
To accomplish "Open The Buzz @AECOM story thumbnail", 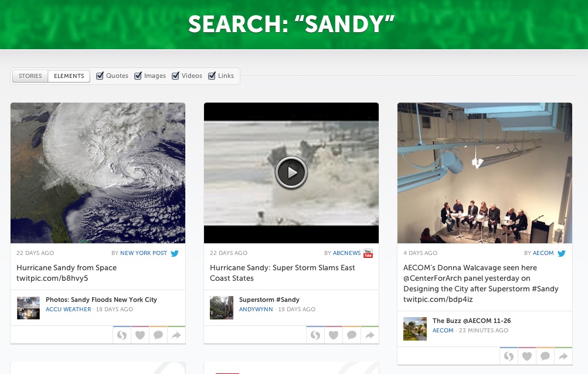I will click(415, 329).
